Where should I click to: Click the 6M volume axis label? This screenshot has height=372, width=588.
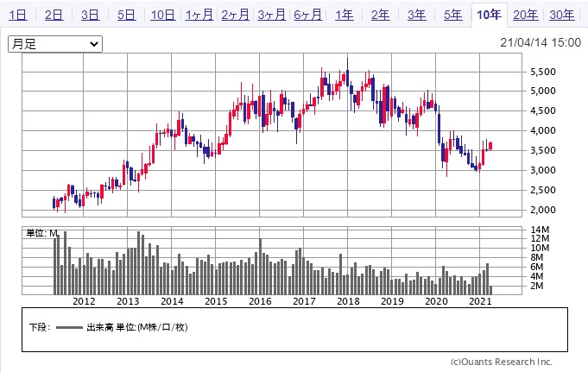click(x=536, y=267)
